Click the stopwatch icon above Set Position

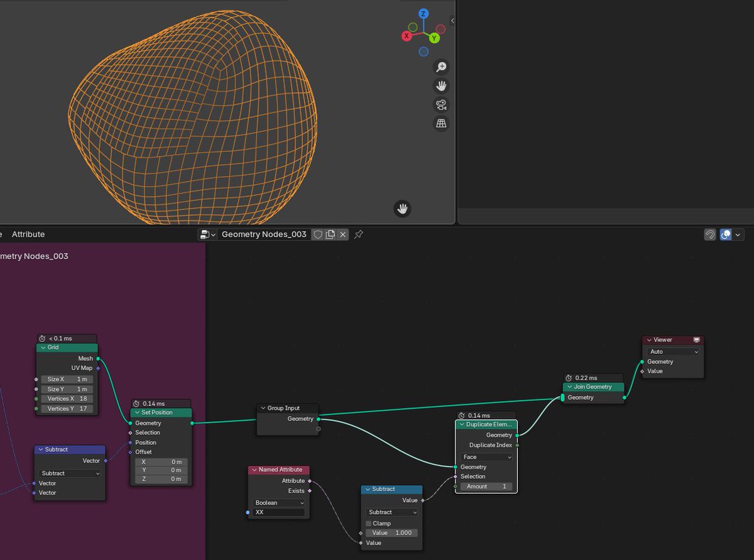pos(136,404)
